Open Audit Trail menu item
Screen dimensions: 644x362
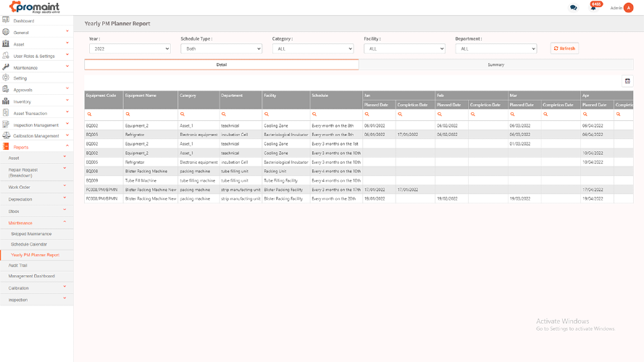point(17,266)
